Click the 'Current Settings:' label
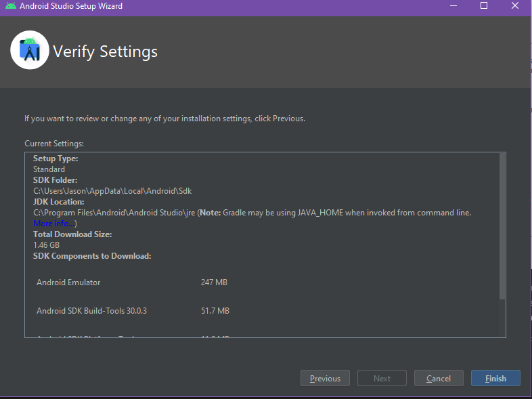This screenshot has height=399, width=532. point(54,144)
